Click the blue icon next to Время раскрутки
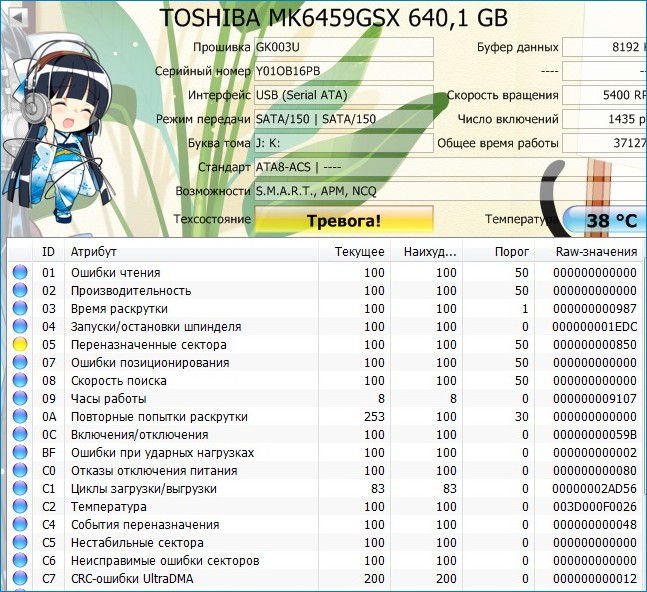This screenshot has height=592, width=647. (19, 309)
